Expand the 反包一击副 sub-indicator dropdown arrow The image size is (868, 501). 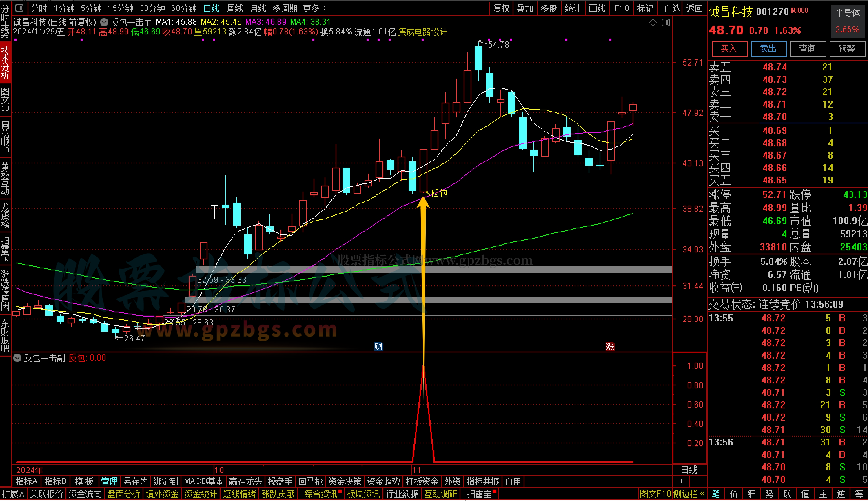(17, 358)
